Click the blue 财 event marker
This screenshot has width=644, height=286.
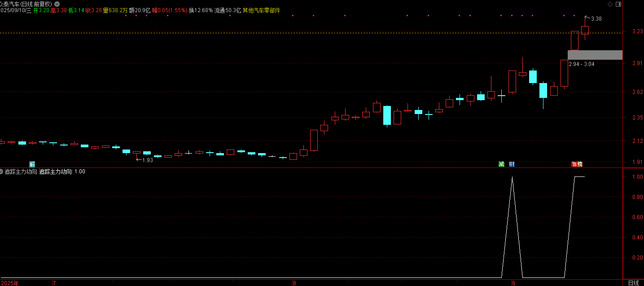[x=512, y=164]
